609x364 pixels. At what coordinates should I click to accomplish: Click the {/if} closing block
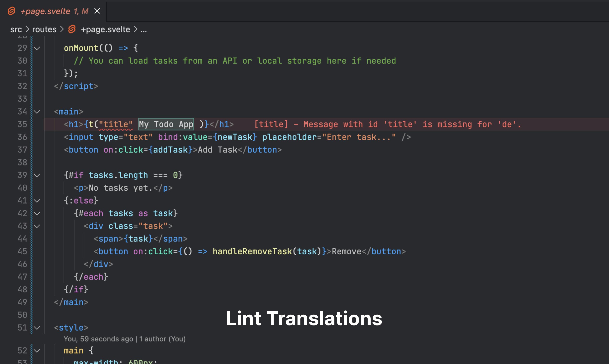(x=76, y=290)
